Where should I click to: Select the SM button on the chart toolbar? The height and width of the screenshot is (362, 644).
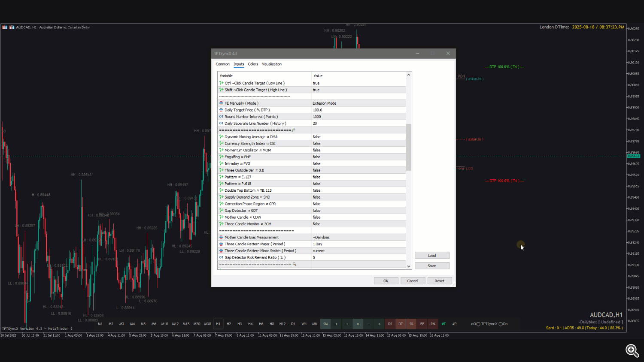tap(325, 324)
